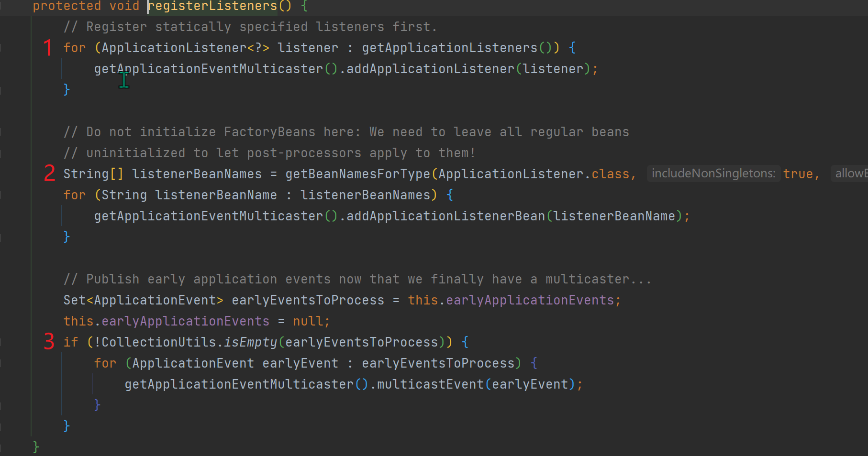Click getBeanNamesForType method call
This screenshot has height=456, width=868.
[x=358, y=174]
